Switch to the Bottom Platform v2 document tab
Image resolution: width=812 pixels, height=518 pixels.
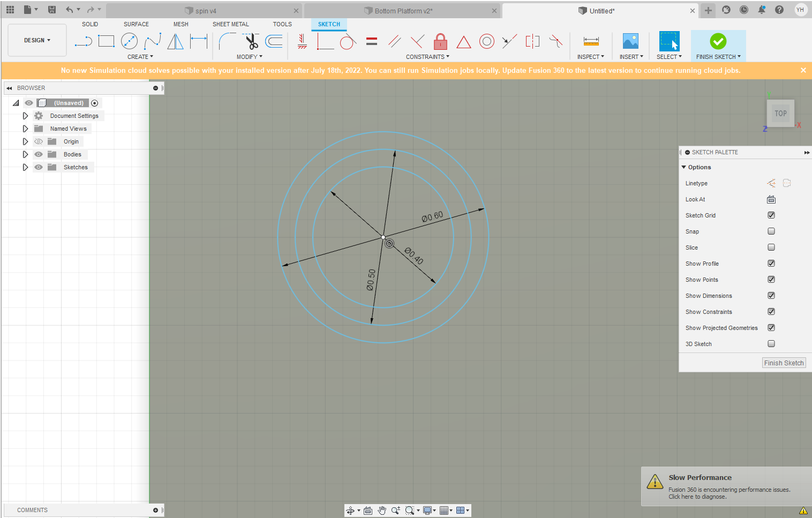[x=403, y=11]
